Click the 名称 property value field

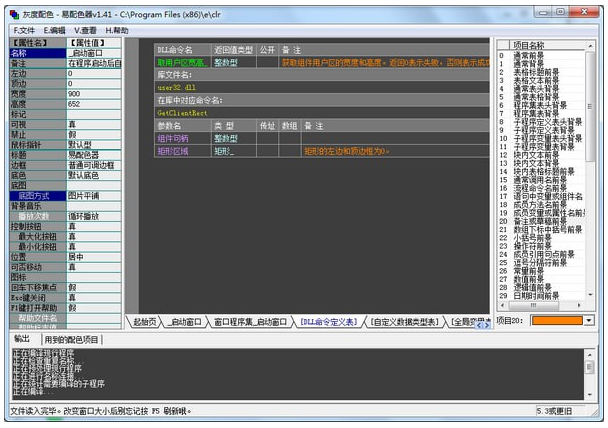click(92, 52)
